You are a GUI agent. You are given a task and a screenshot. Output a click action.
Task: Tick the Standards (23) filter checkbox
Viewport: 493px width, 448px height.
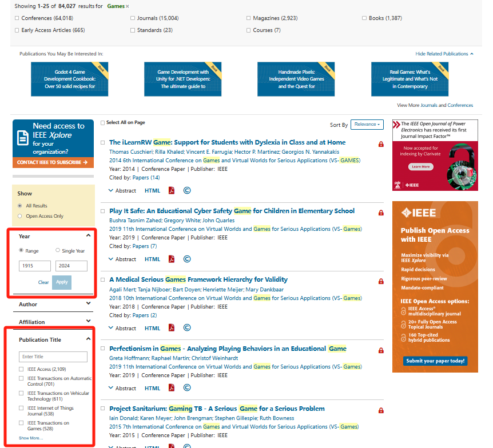click(x=133, y=30)
